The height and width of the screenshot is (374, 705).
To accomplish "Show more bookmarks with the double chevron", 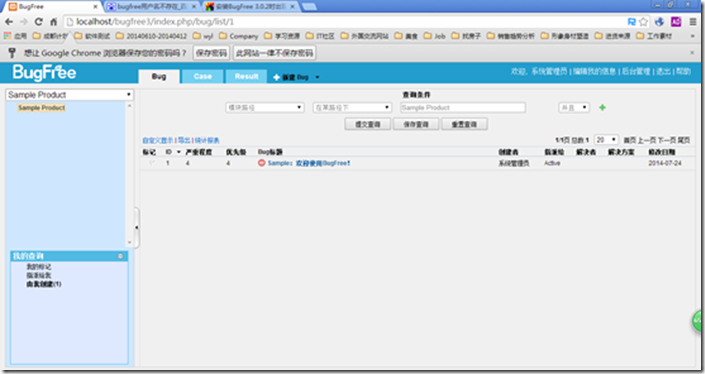I will coord(692,36).
